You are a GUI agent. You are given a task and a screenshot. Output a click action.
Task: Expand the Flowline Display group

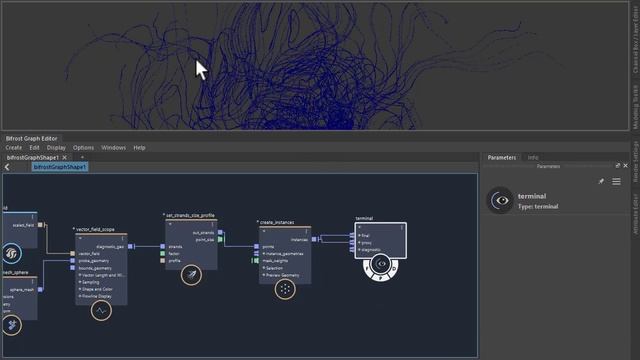click(x=80, y=296)
